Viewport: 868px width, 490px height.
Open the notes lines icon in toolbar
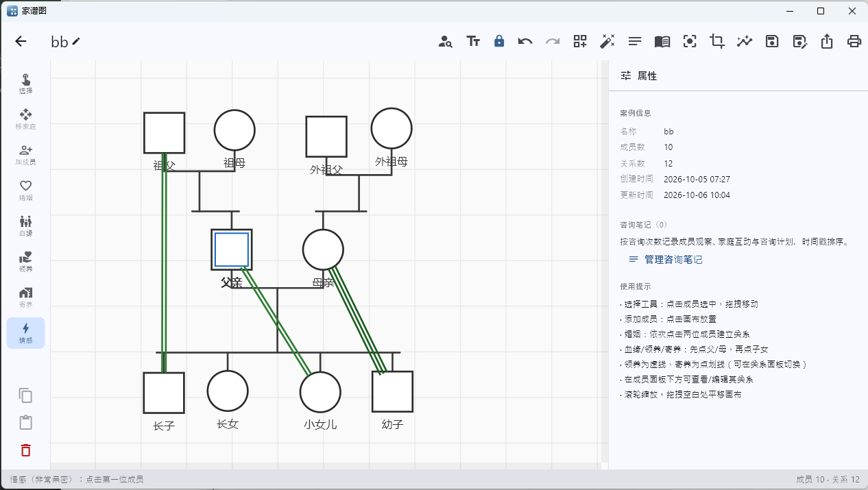coord(635,41)
